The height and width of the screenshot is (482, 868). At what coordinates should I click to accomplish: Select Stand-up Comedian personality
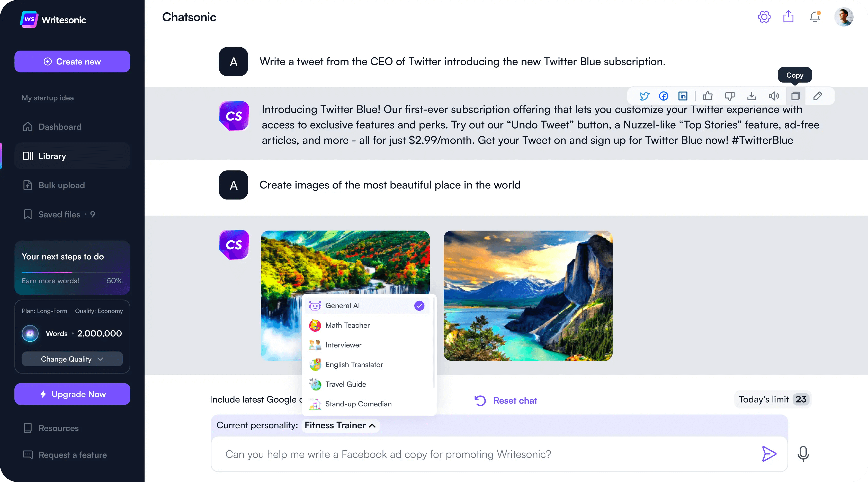(359, 404)
